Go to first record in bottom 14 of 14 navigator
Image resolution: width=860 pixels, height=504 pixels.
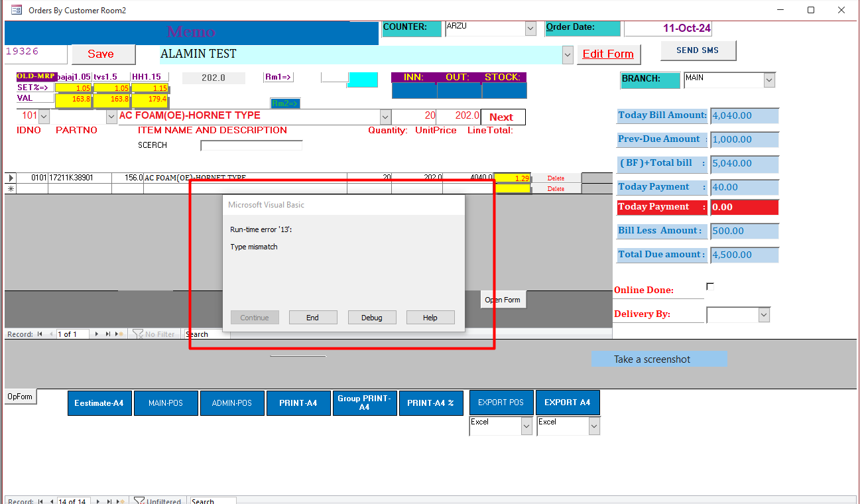click(x=40, y=501)
